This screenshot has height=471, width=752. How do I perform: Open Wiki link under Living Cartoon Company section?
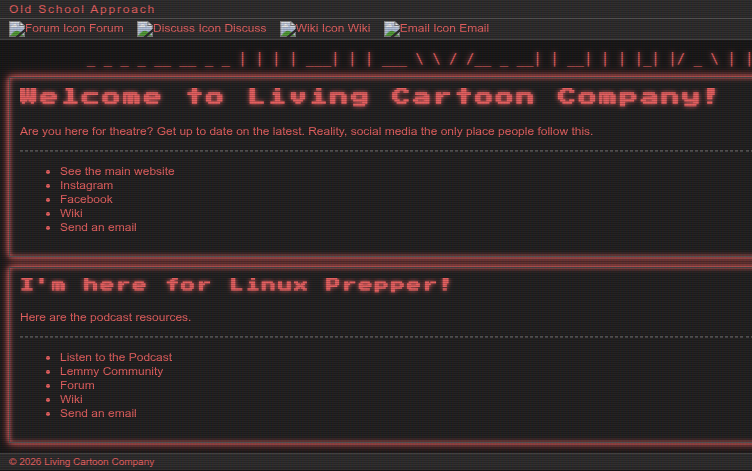point(71,213)
